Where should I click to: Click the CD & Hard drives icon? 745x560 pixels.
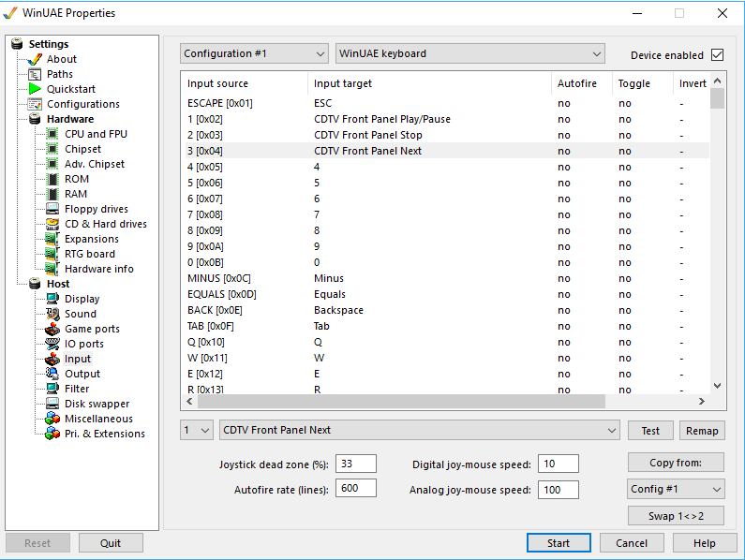(x=52, y=224)
